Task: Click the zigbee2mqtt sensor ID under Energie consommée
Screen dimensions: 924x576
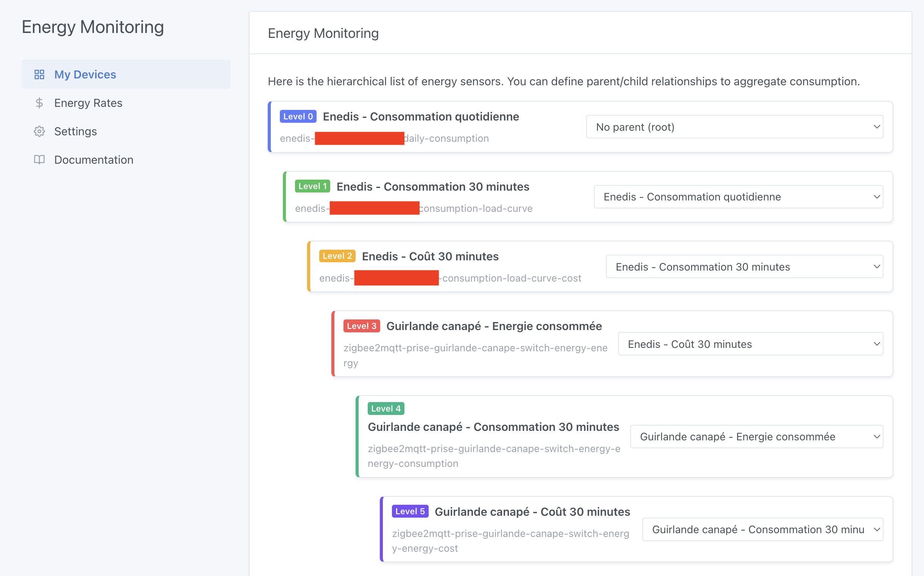Action: click(475, 348)
